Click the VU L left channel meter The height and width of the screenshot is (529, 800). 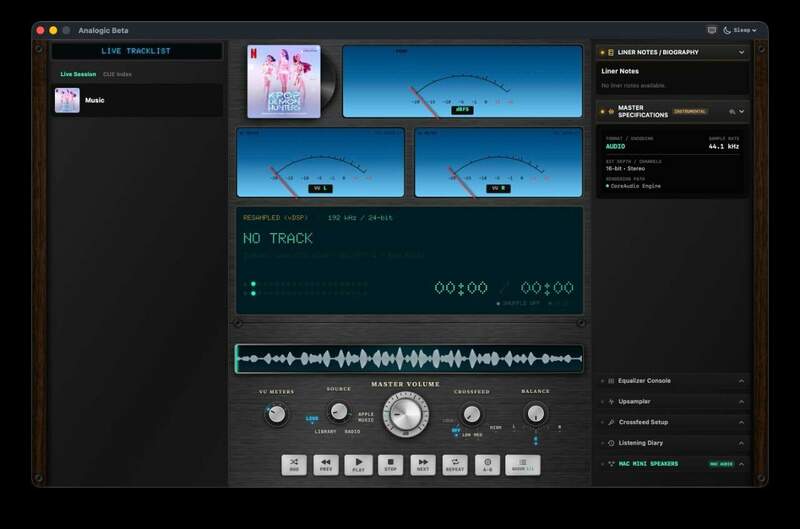(x=320, y=163)
